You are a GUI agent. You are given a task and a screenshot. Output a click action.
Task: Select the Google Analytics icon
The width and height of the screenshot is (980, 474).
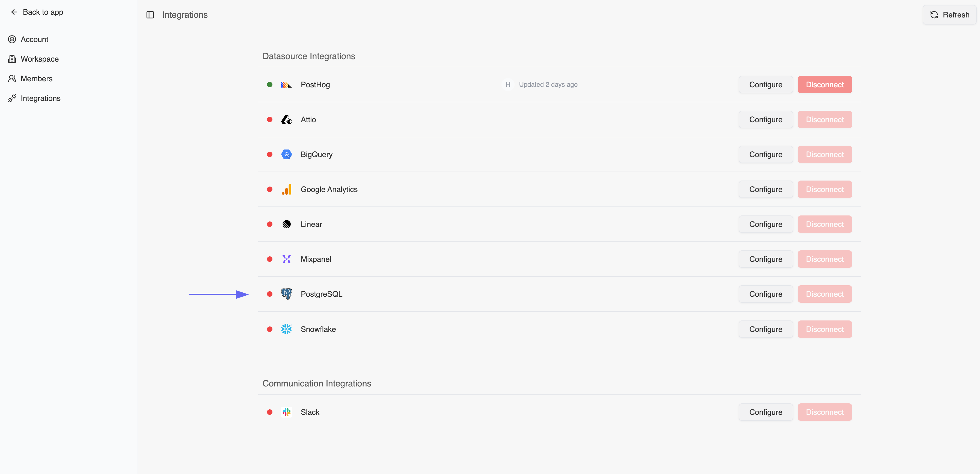point(286,189)
